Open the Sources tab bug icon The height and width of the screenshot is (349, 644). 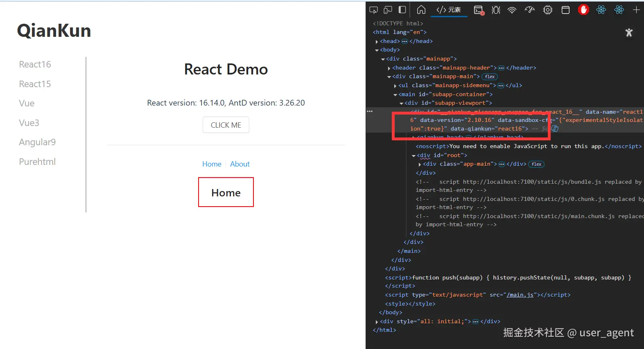pyautogui.click(x=496, y=10)
